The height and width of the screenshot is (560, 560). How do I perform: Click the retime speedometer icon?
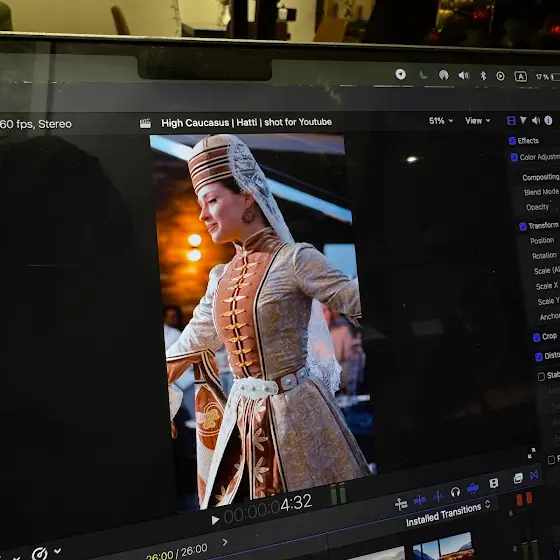[39, 554]
